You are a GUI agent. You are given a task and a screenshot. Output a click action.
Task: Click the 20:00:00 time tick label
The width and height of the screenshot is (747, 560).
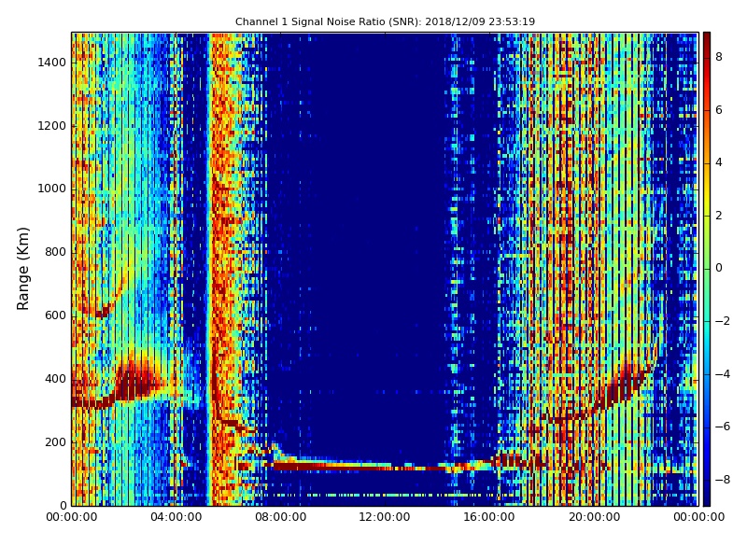tap(594, 517)
